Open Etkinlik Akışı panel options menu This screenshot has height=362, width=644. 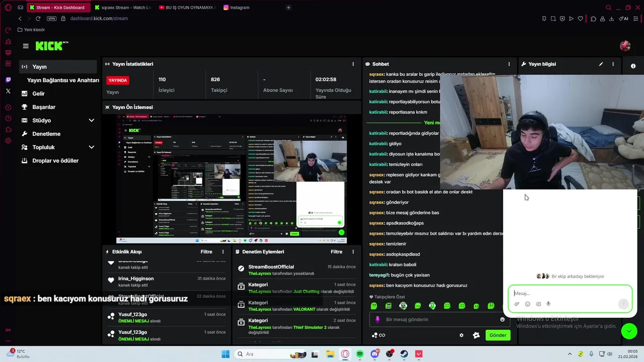click(x=223, y=252)
